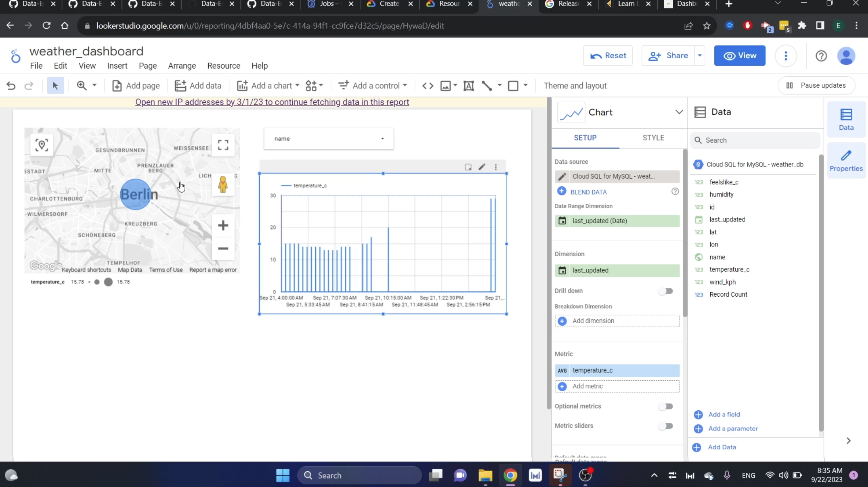The height and width of the screenshot is (487, 868).
Task: Select the line drawing tool
Action: (487, 86)
